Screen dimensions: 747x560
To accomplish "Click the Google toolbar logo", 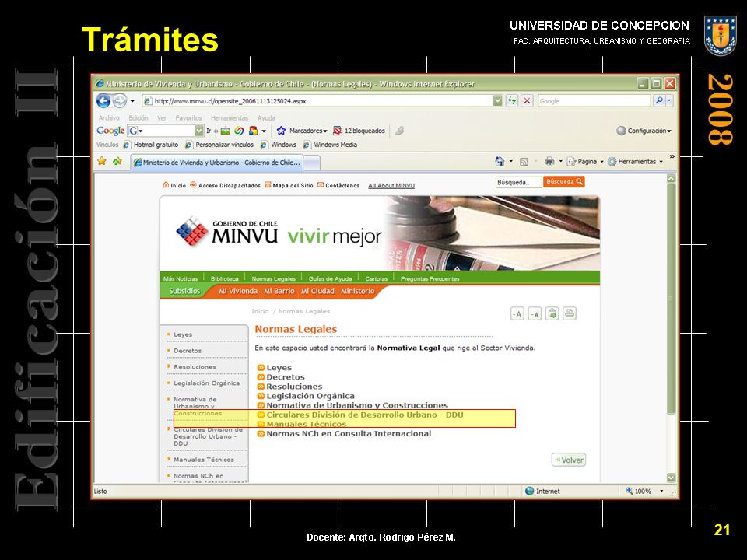I will (x=110, y=131).
